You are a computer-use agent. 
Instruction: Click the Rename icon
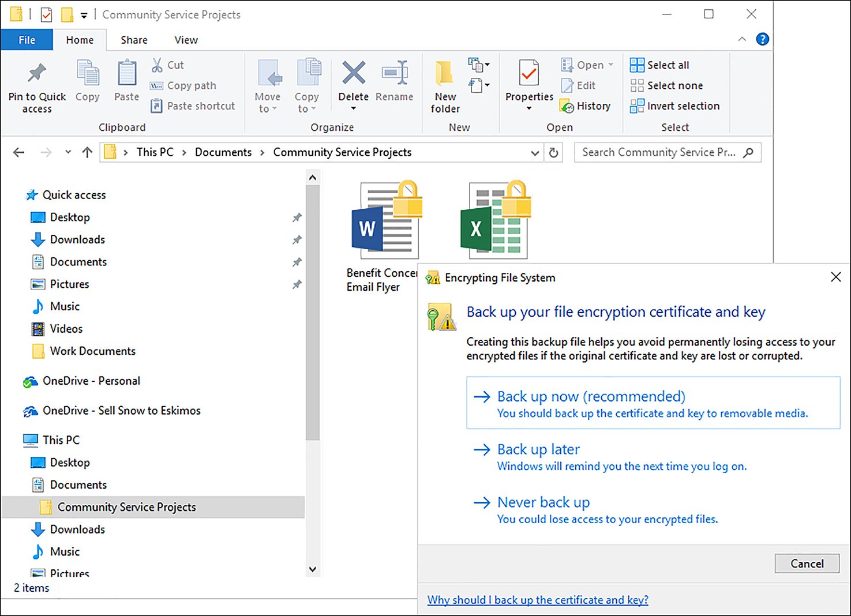pos(395,73)
